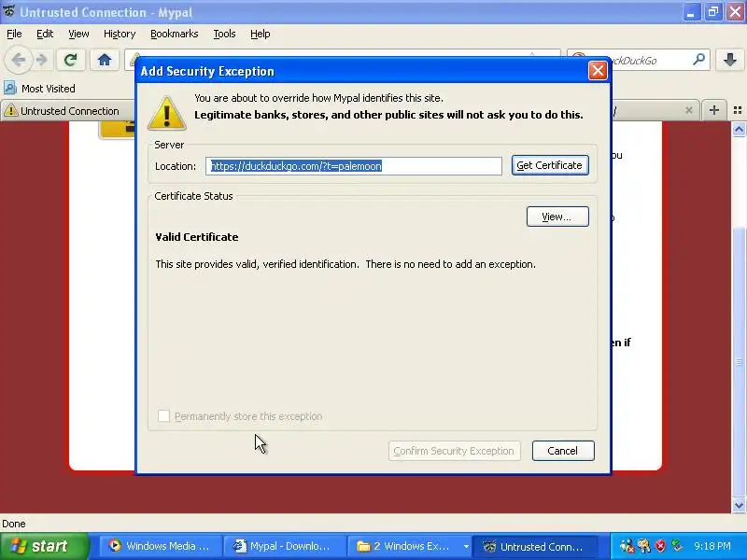
Task: Click the Get Certificate button
Action: 550,165
